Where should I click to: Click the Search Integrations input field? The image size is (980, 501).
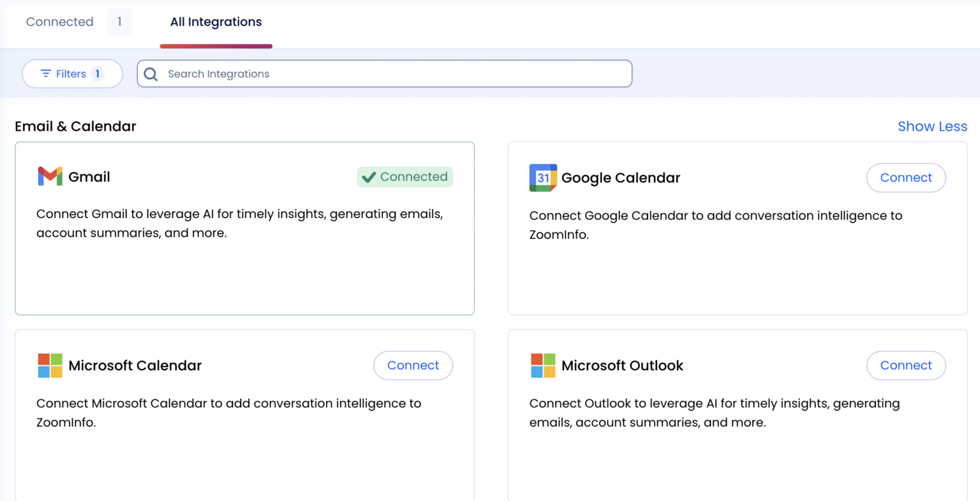(x=383, y=73)
